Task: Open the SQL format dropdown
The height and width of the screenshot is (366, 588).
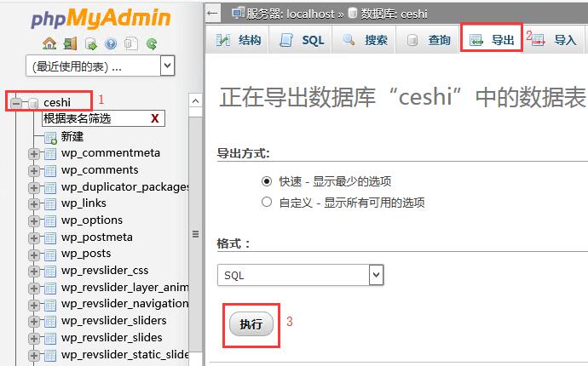Action: (x=300, y=275)
